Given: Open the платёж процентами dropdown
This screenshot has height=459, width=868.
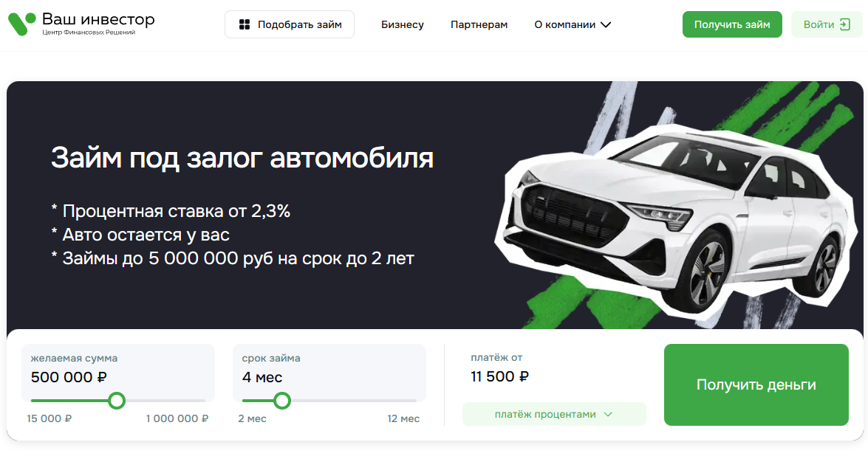Looking at the screenshot, I should click(553, 414).
